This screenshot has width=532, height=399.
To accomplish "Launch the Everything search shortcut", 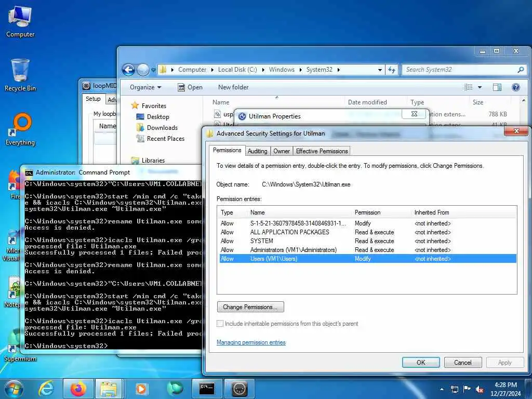I will click(x=20, y=129).
